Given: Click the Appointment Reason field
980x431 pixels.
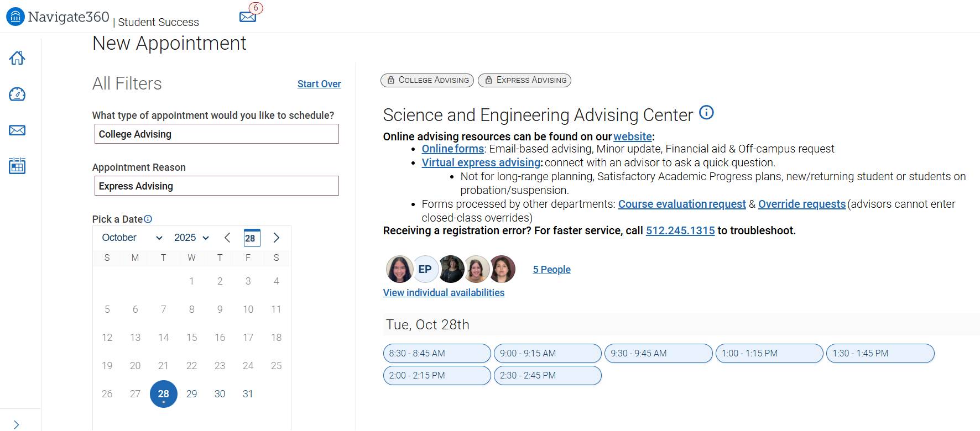Looking at the screenshot, I should (x=216, y=186).
